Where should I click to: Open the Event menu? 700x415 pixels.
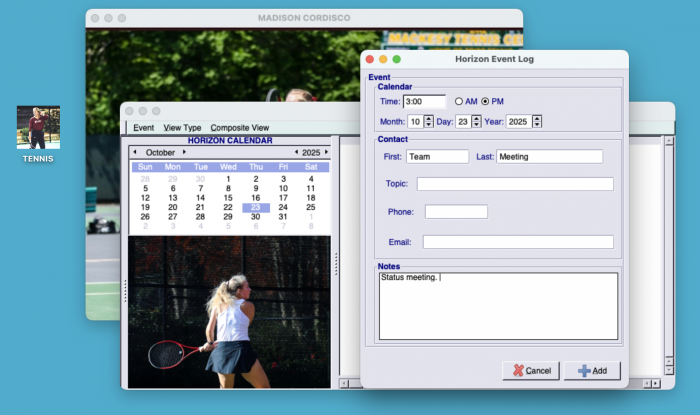click(144, 128)
